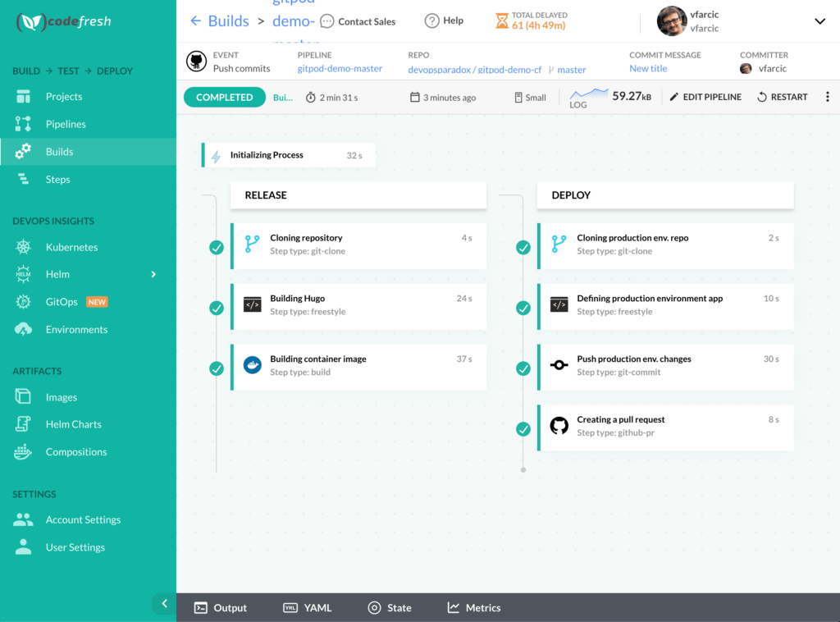This screenshot has height=622, width=840.
Task: Switch to the State tab
Action: 390,607
